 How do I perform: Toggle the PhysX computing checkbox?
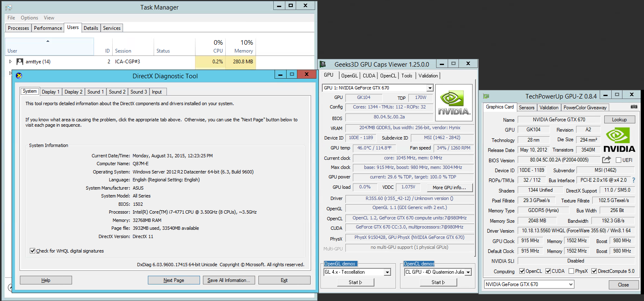click(x=572, y=272)
